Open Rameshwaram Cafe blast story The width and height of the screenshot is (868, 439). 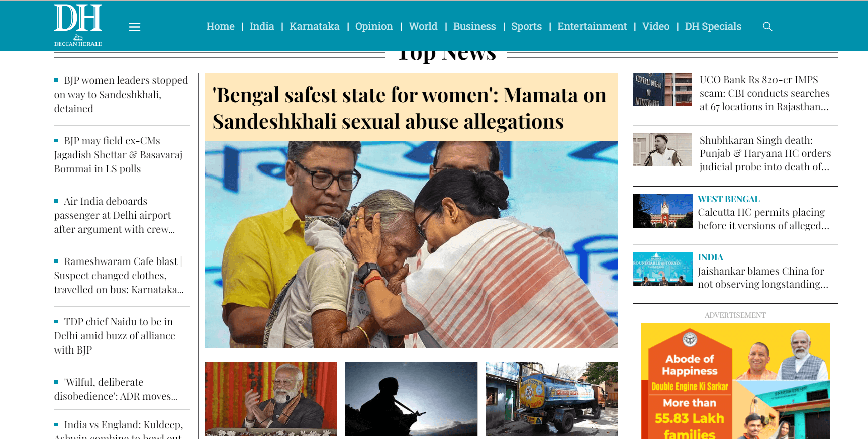119,276
